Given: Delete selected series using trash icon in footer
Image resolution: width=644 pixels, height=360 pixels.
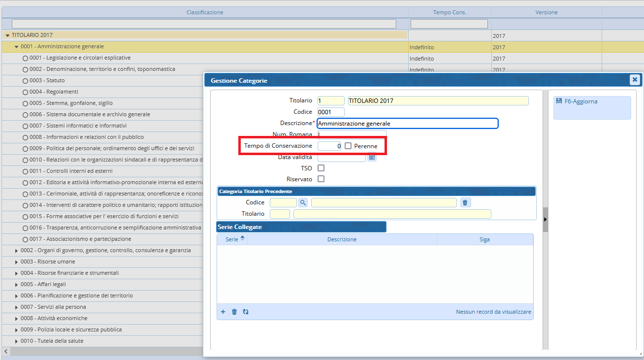Looking at the screenshot, I should [234, 312].
